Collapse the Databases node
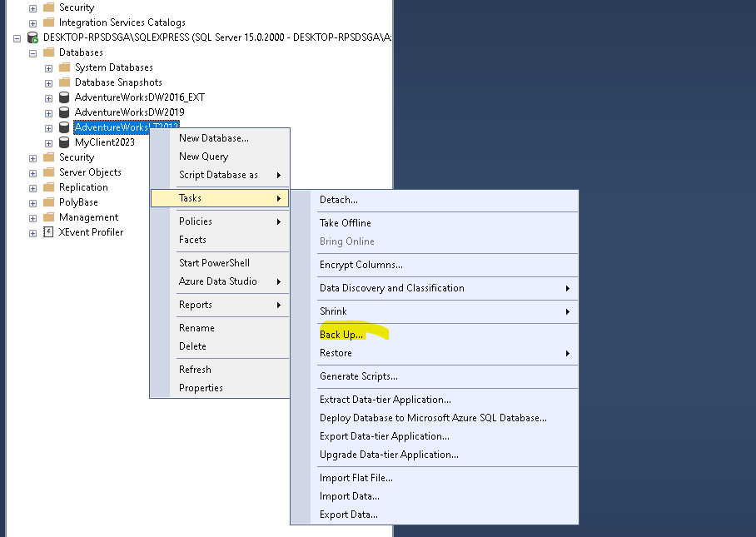This screenshot has height=537, width=756. click(32, 53)
